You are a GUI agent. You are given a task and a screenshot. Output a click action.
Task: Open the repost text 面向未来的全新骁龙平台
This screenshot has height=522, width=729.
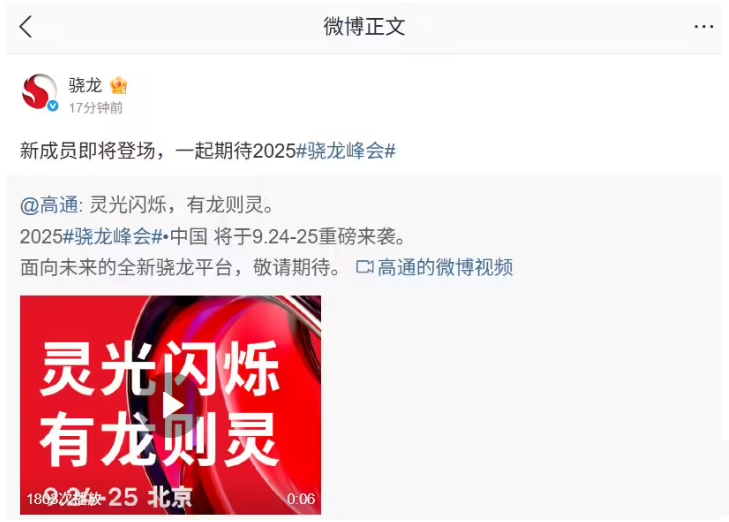126,267
